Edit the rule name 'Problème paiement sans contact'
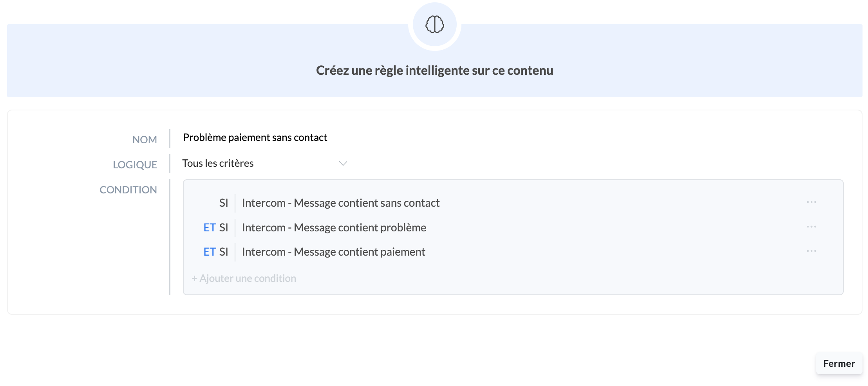Viewport: 868px width, 386px height. pos(255,138)
